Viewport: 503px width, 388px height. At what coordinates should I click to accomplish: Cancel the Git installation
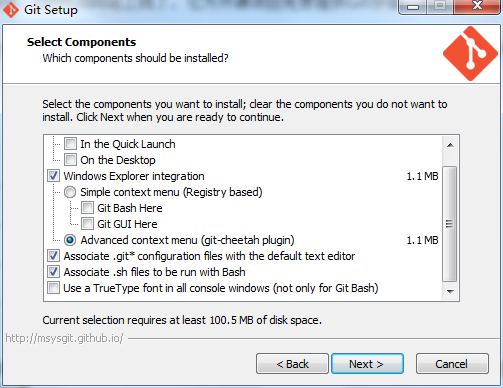pyautogui.click(x=452, y=364)
